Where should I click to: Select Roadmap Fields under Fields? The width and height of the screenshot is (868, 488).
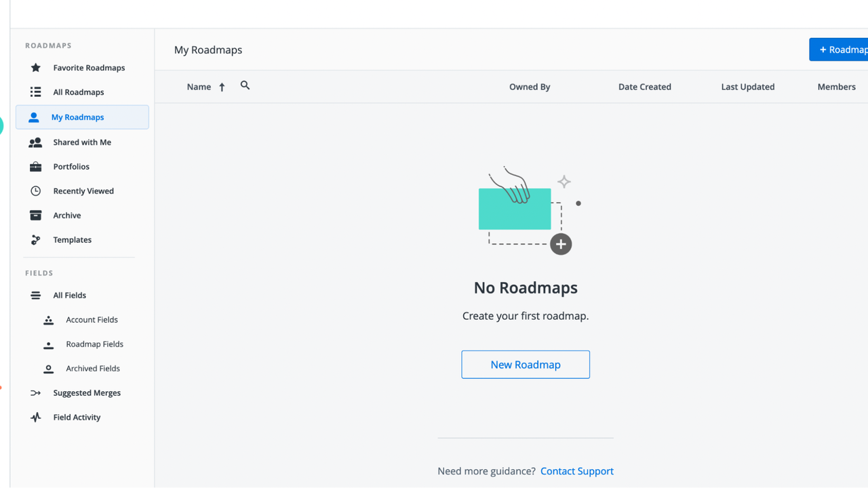pyautogui.click(x=94, y=344)
